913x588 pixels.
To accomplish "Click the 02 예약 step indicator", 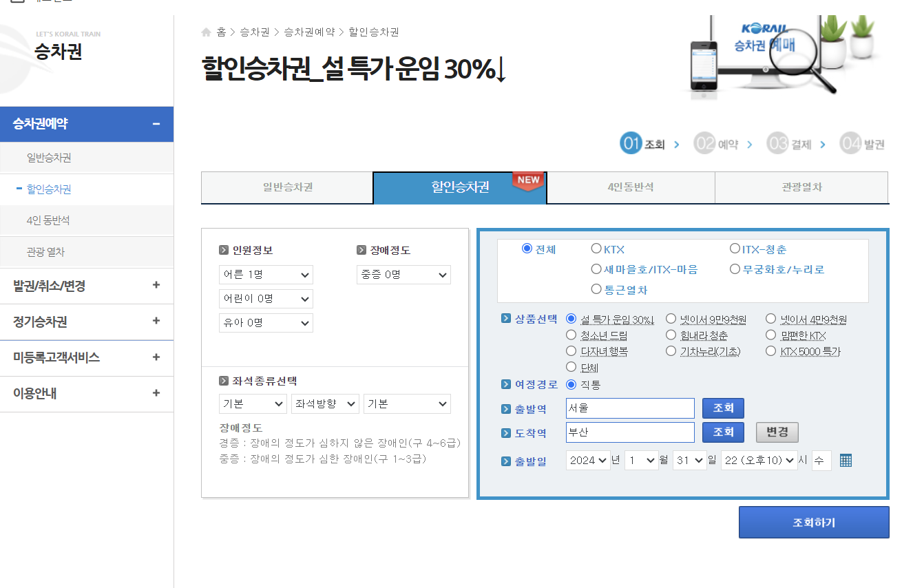I will [x=716, y=143].
